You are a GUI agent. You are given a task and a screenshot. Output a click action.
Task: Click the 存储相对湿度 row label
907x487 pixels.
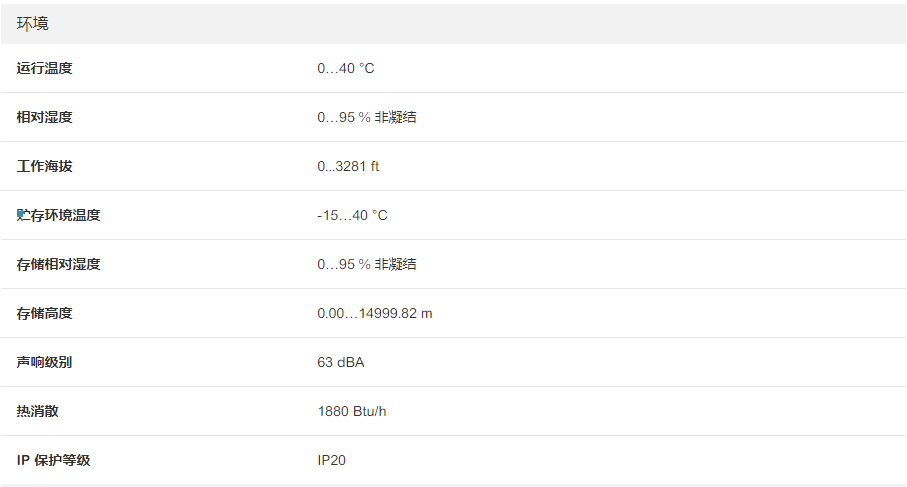[x=59, y=264]
